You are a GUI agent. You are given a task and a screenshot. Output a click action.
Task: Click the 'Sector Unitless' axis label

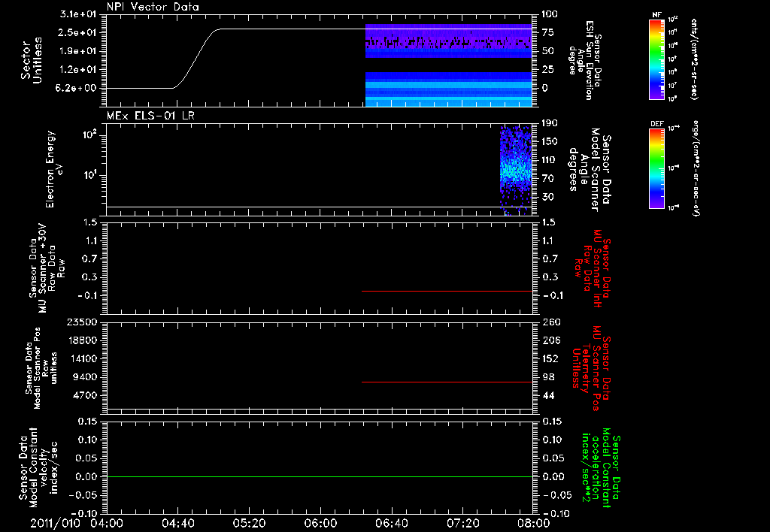pyautogui.click(x=32, y=60)
